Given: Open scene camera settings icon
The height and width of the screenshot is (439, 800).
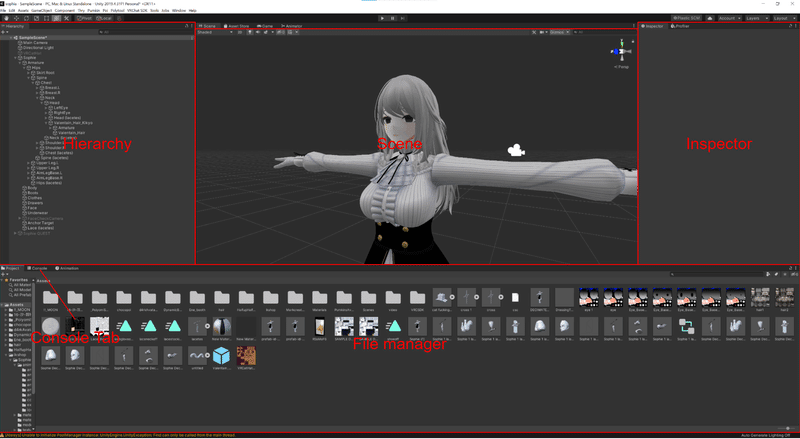Looking at the screenshot, I should pos(543,32).
